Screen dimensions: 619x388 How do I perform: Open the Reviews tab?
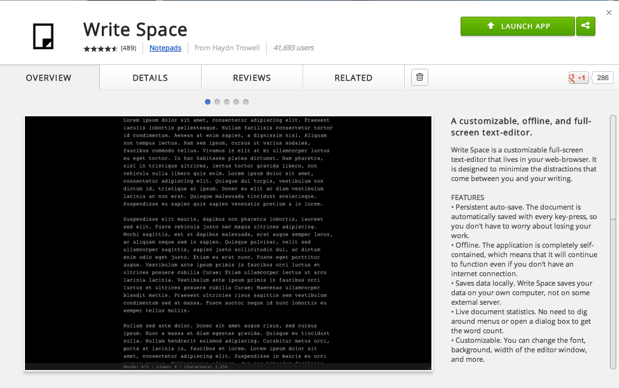coord(251,78)
